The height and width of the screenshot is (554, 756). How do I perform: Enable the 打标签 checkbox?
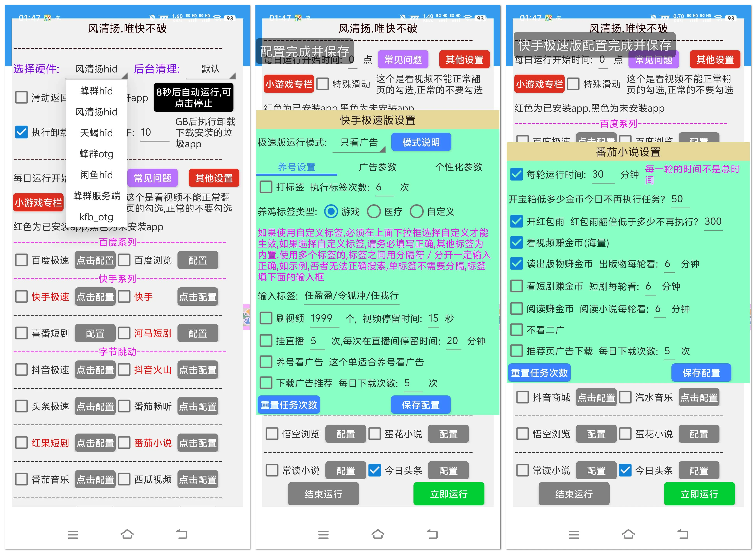(x=266, y=187)
